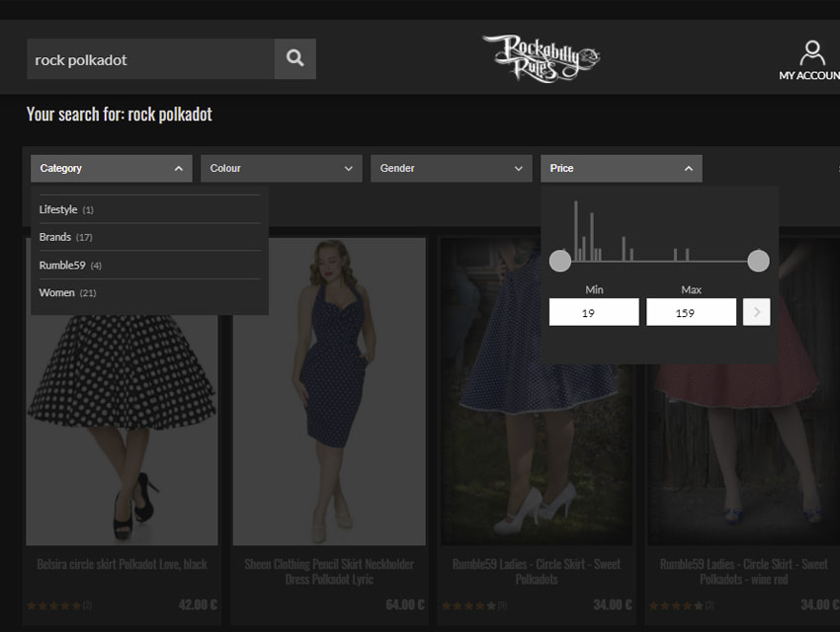
Task: Collapse the expanded Price filter panel
Action: (x=621, y=168)
